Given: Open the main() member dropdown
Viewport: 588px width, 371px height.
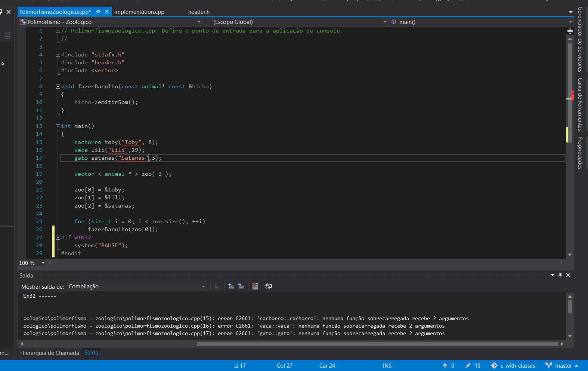Looking at the screenshot, I should click(481, 22).
